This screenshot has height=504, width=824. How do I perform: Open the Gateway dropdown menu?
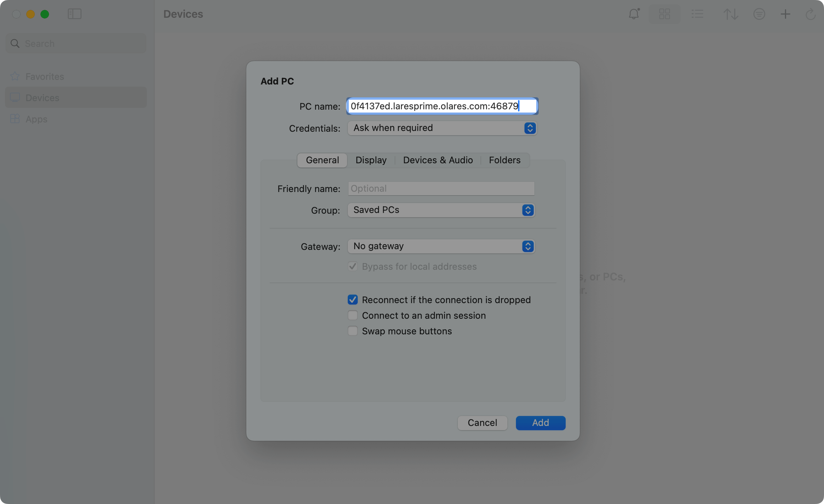point(441,246)
